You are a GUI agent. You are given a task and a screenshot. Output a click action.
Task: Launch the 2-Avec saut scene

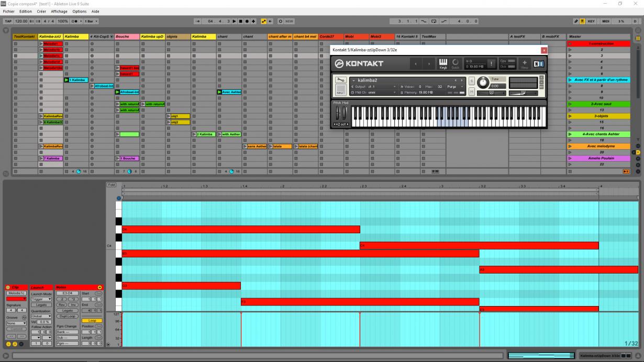click(x=571, y=104)
